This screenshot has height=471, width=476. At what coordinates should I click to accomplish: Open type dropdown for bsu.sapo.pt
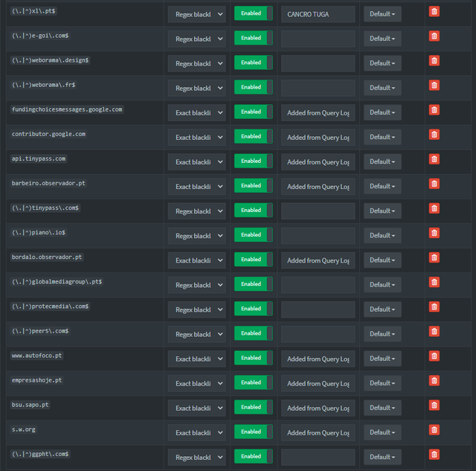click(196, 408)
